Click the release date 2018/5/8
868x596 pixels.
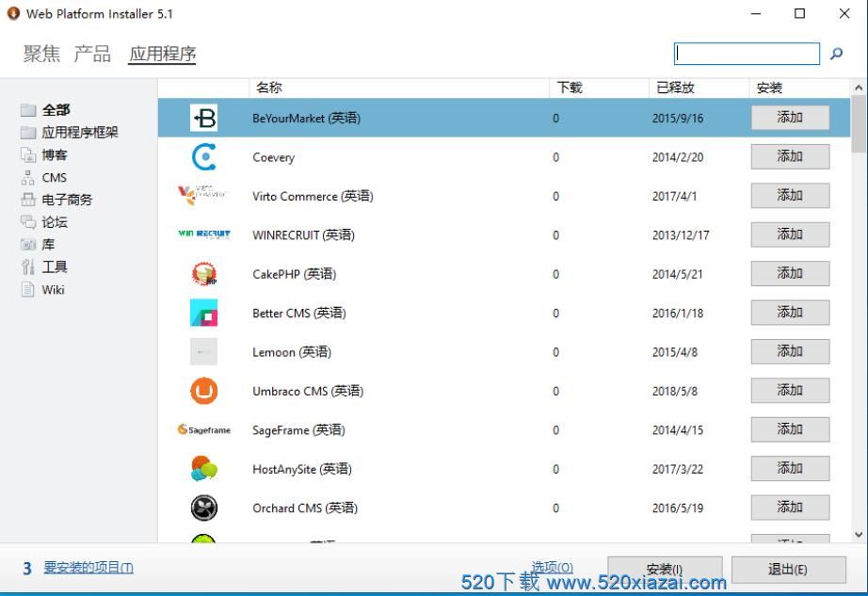[674, 391]
